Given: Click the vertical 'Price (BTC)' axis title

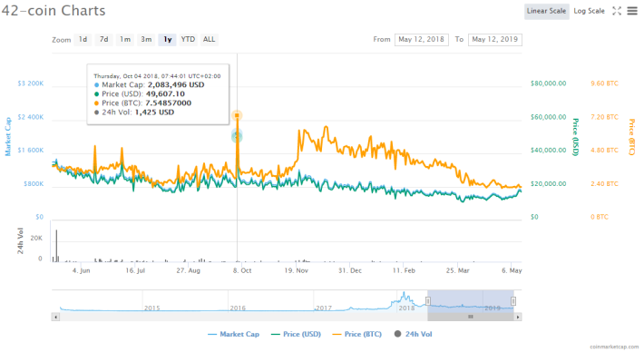Looking at the screenshot, I should click(x=631, y=137).
